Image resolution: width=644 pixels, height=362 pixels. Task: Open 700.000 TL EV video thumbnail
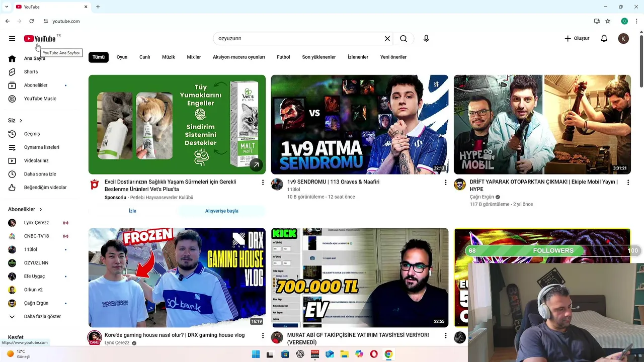[360, 278]
